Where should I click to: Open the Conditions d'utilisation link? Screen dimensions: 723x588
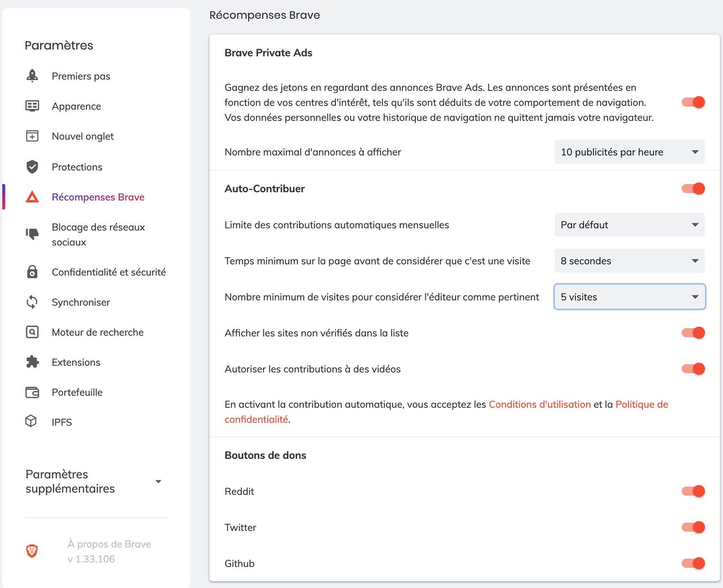coord(540,405)
